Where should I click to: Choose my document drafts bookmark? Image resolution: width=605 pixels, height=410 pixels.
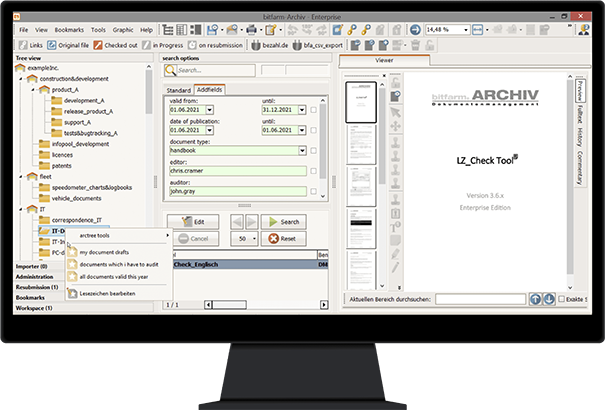coord(118,252)
